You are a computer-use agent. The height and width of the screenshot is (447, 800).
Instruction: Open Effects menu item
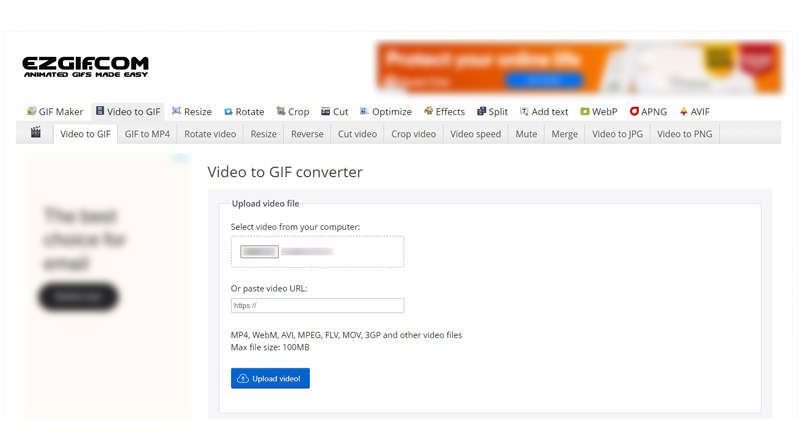point(444,111)
